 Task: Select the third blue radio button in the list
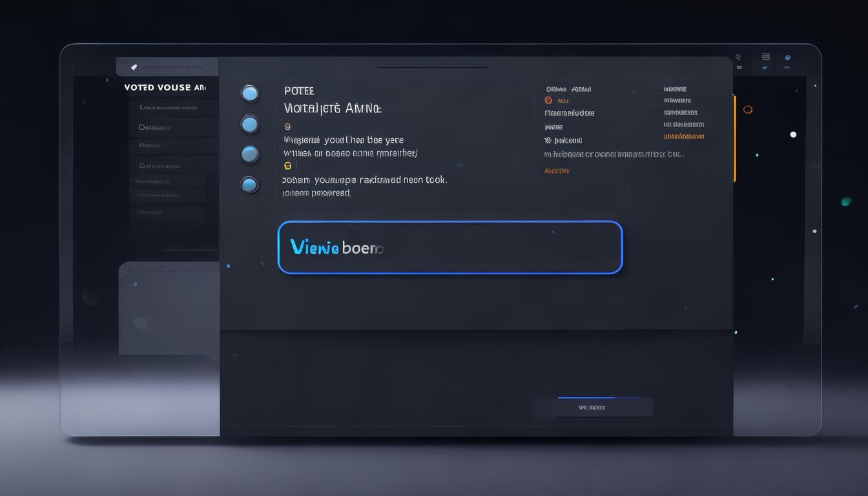click(x=249, y=154)
